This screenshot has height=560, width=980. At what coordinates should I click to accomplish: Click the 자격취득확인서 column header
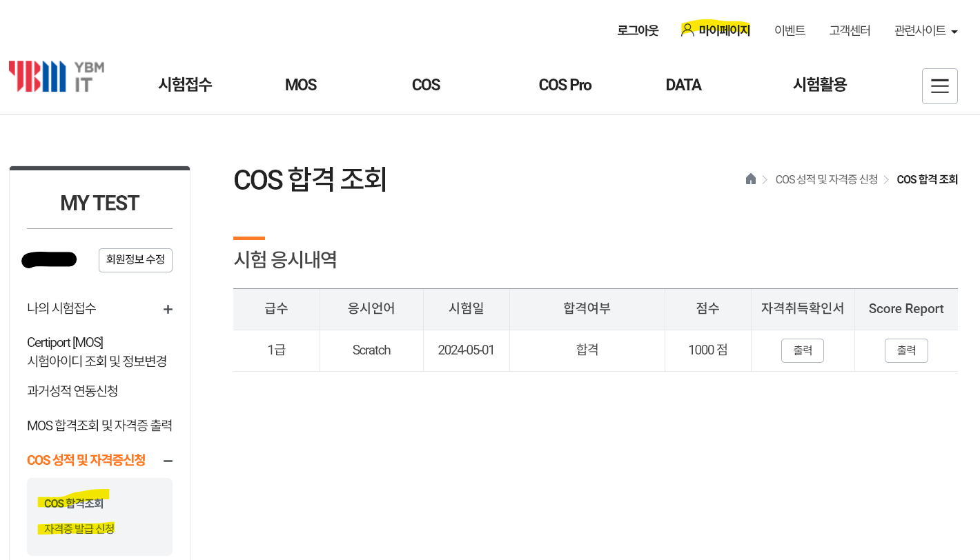(x=803, y=309)
